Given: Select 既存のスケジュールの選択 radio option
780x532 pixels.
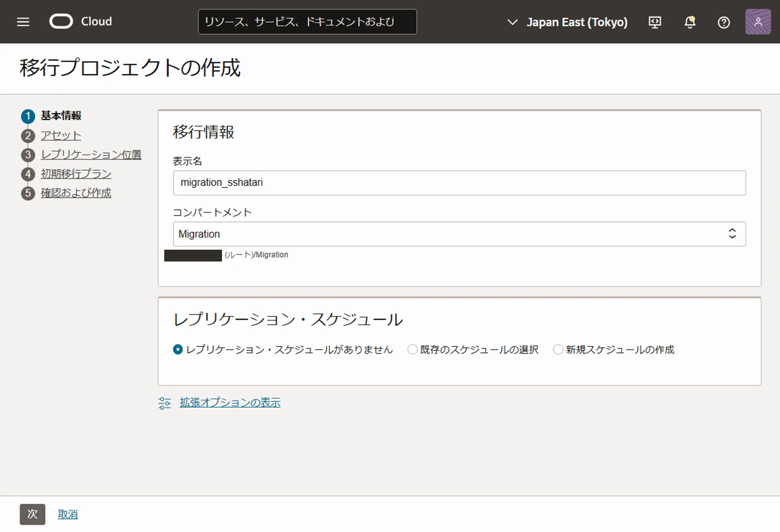Looking at the screenshot, I should coord(413,349).
